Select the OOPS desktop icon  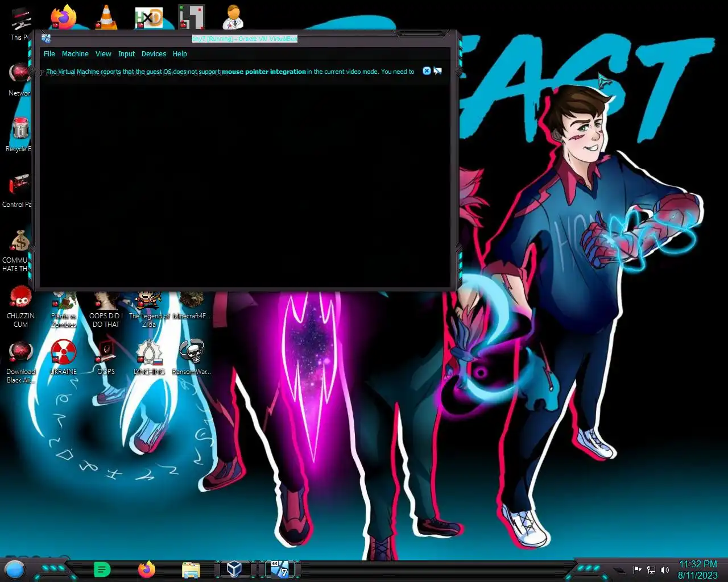[x=106, y=358]
